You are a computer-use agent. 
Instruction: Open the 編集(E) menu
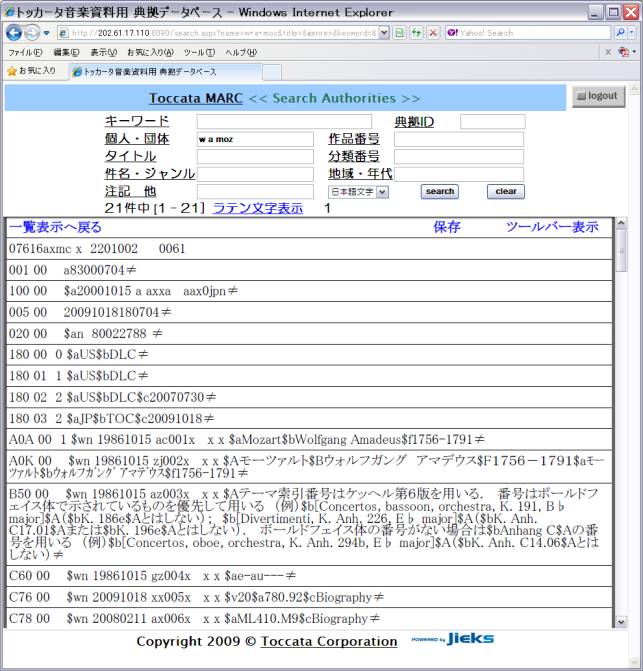(x=66, y=53)
